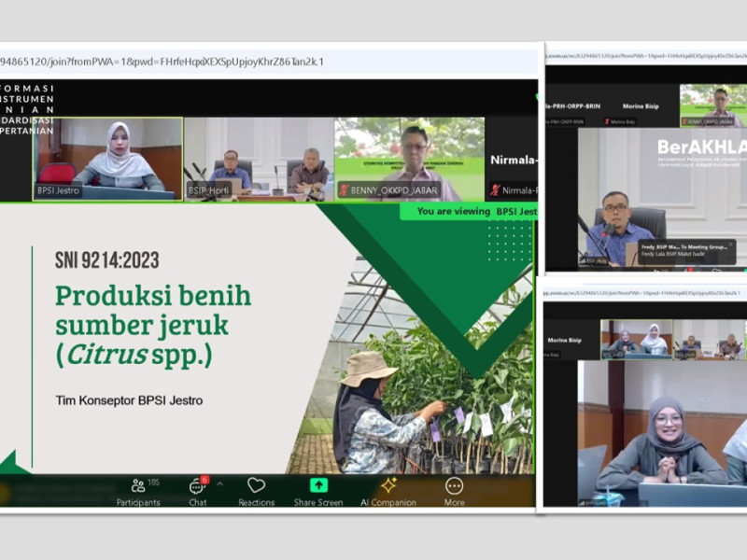
Task: Select the BPSI Jestro video tile
Action: pyautogui.click(x=108, y=159)
